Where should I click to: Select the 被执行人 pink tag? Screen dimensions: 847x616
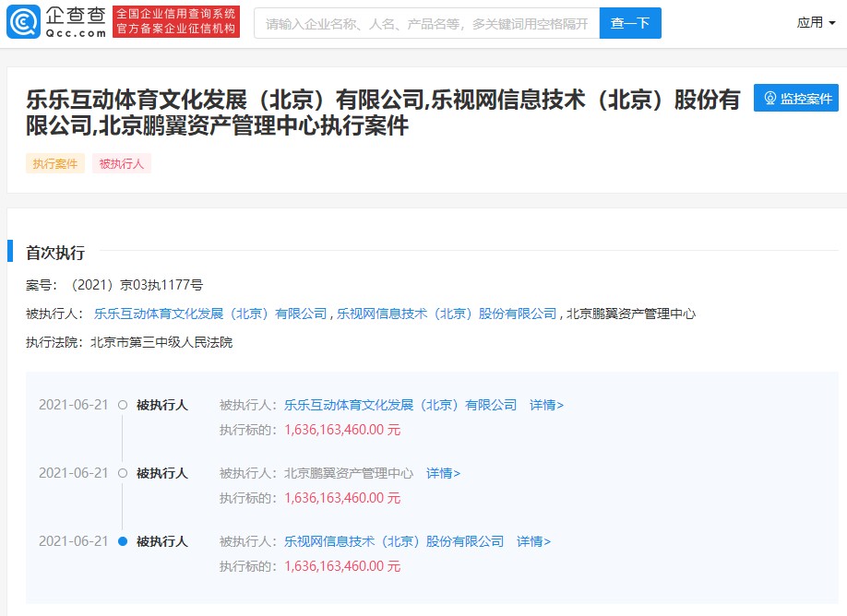122,163
